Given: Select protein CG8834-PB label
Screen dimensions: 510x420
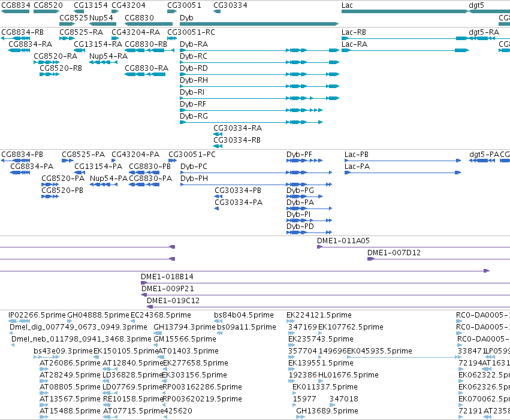Looking at the screenshot, I should point(22,155).
